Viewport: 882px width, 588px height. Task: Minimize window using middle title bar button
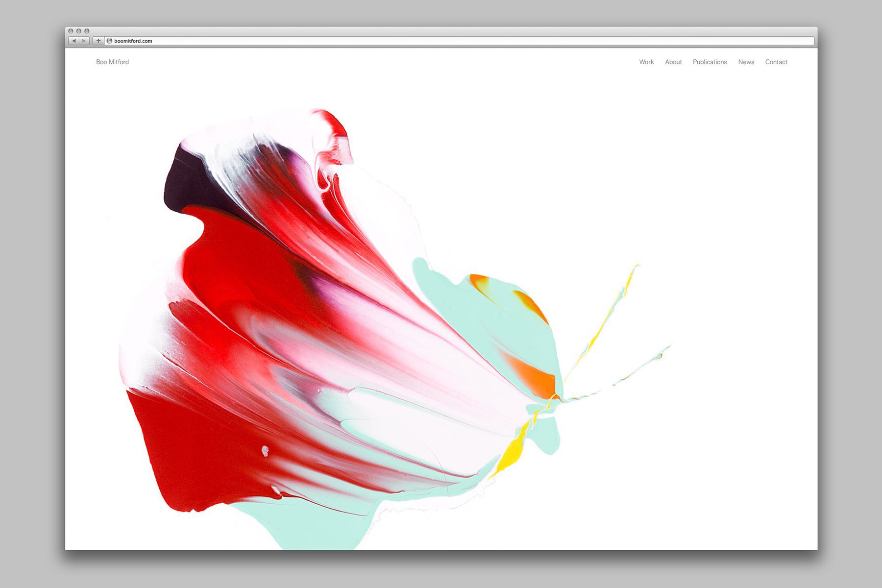click(78, 31)
